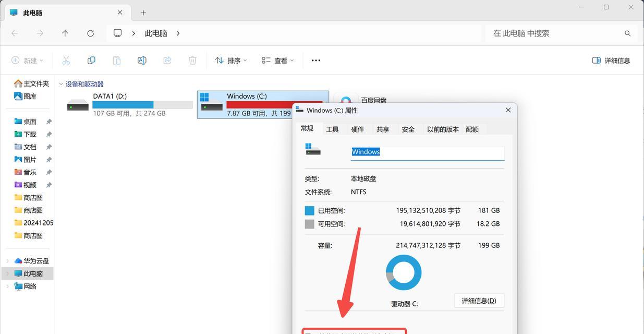Switch to the 配额 tab
The image size is (644, 334).
[472, 129]
